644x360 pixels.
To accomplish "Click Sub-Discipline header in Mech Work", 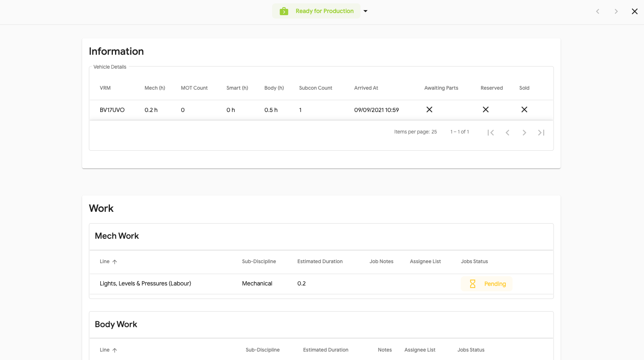I will [x=259, y=261].
